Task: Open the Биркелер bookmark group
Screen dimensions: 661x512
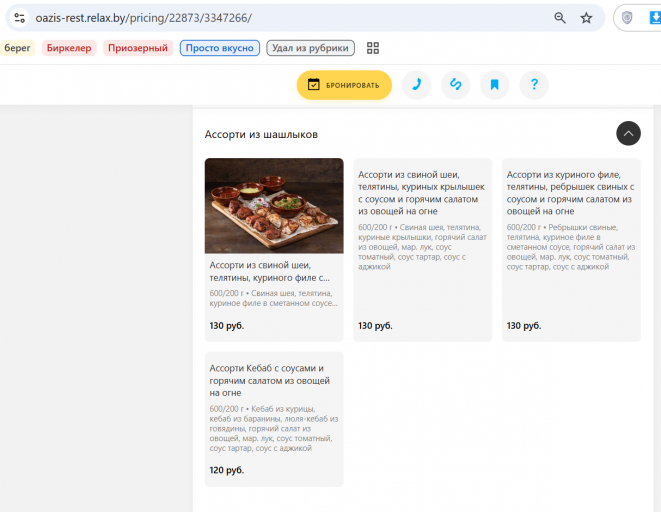Action: pyautogui.click(x=69, y=48)
